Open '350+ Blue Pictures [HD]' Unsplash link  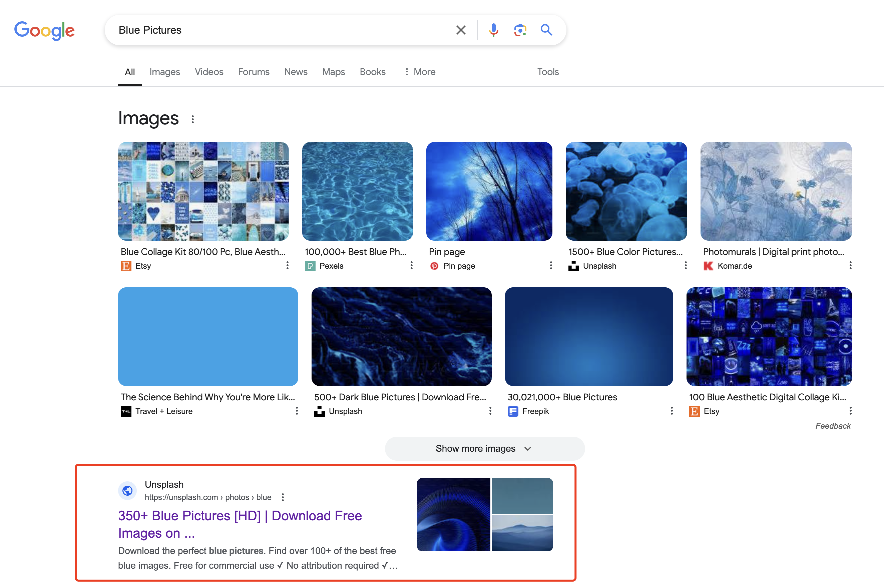pyautogui.click(x=240, y=524)
